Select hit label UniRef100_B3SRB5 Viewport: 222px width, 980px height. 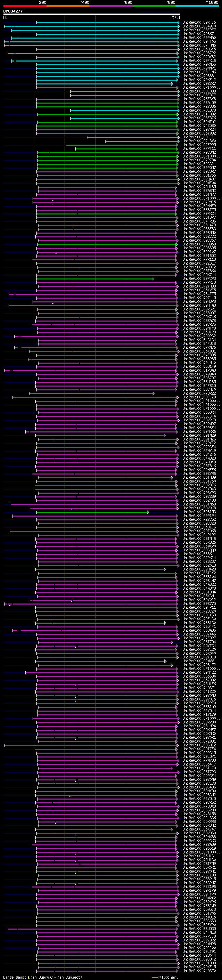pos(199,359)
